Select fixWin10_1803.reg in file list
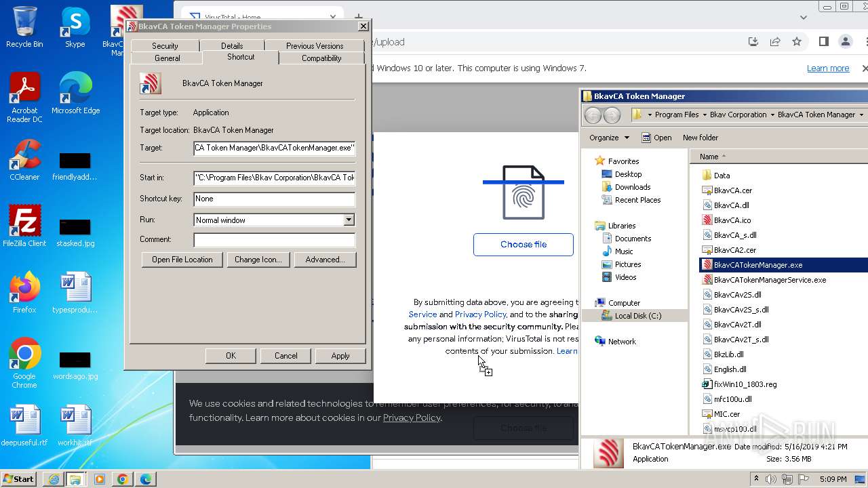The image size is (868, 488). pyautogui.click(x=745, y=384)
